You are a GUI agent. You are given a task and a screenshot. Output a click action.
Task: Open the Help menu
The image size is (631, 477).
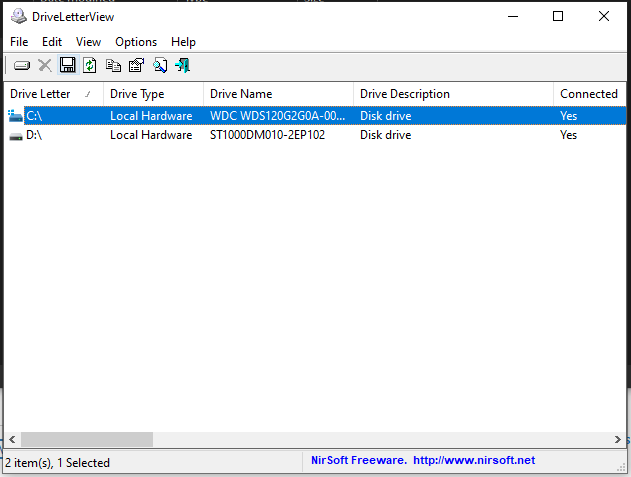click(183, 42)
